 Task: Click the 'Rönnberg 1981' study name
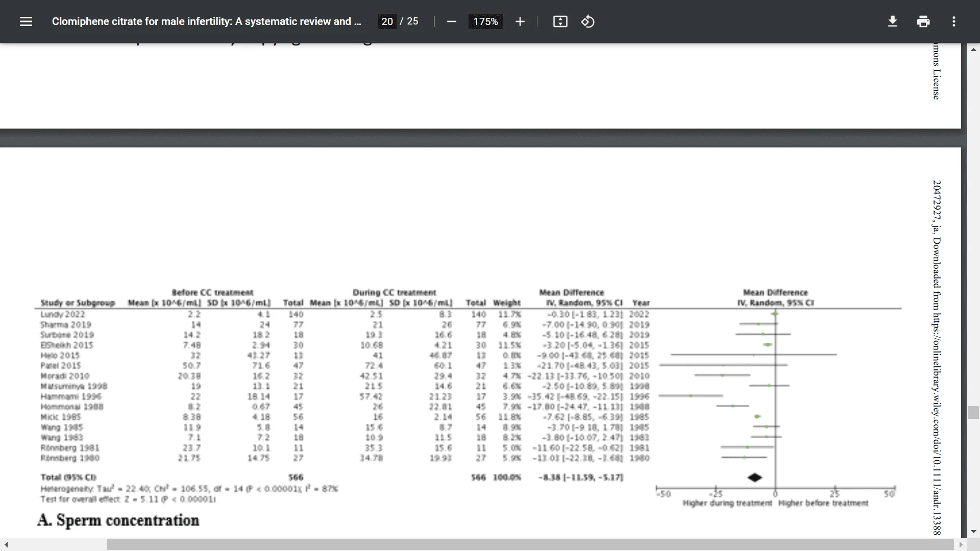pyautogui.click(x=70, y=448)
